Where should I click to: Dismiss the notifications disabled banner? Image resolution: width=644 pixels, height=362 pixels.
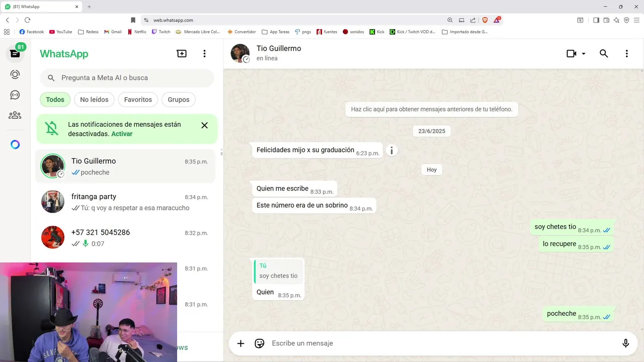[204, 125]
